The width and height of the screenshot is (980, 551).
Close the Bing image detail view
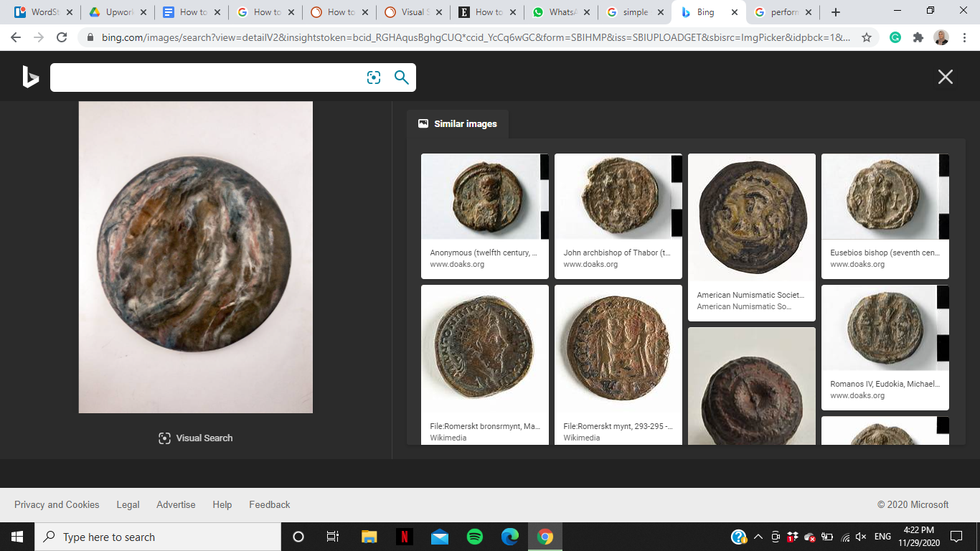pos(946,77)
